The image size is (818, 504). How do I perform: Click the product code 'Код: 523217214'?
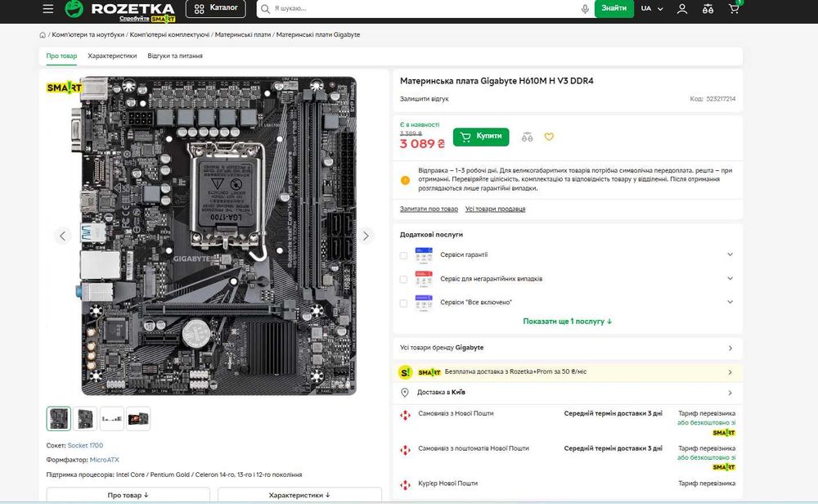coord(712,99)
